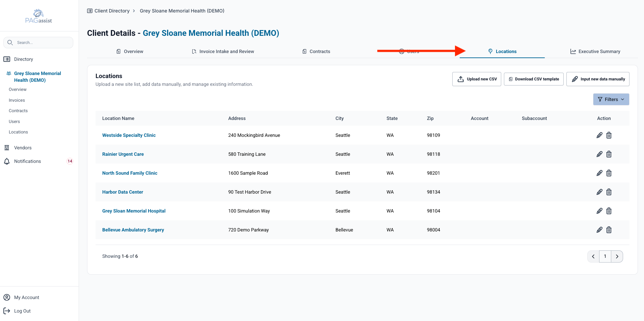Click the 14 notifications badge

(70, 161)
